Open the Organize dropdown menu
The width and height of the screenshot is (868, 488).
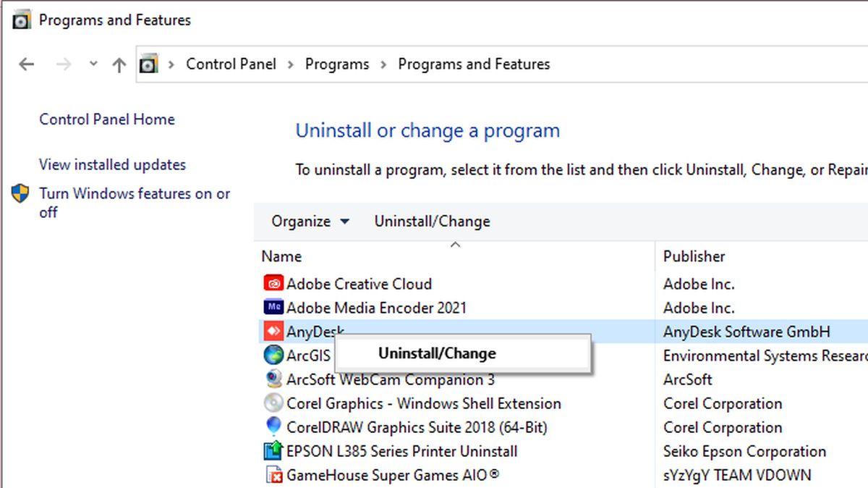pos(310,222)
